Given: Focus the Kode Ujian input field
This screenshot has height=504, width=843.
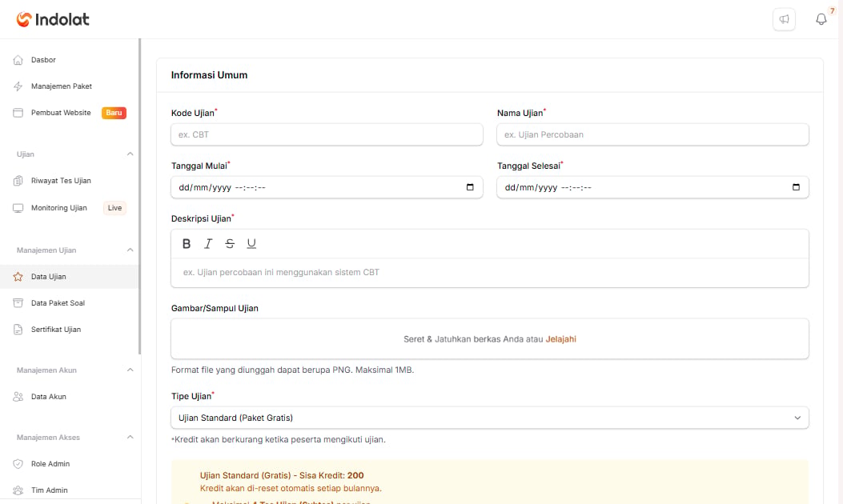Looking at the screenshot, I should (x=327, y=134).
